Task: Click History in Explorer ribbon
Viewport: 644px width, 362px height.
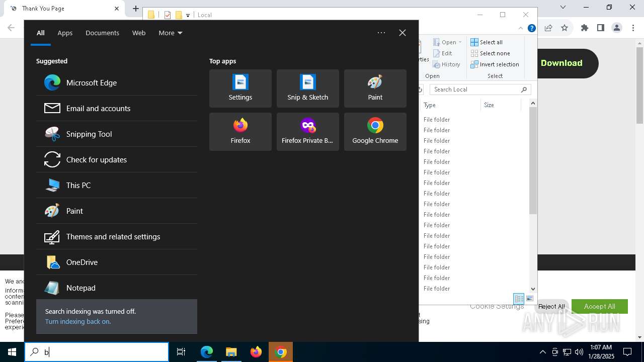Action: tap(447, 64)
